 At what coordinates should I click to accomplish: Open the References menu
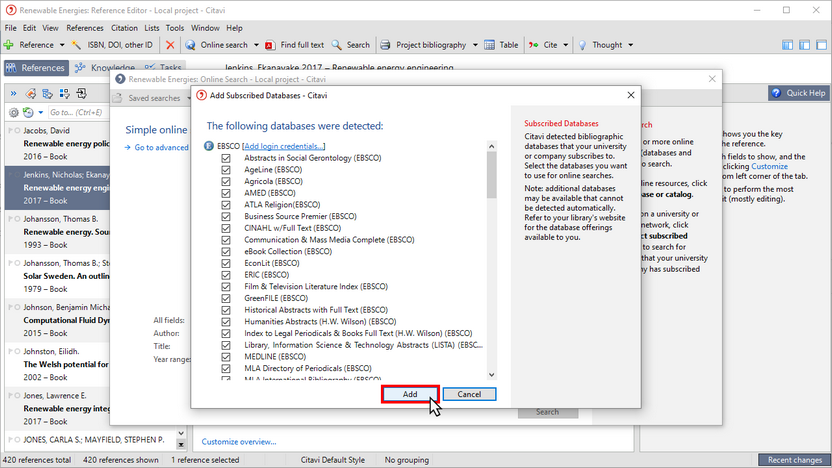[x=85, y=28]
